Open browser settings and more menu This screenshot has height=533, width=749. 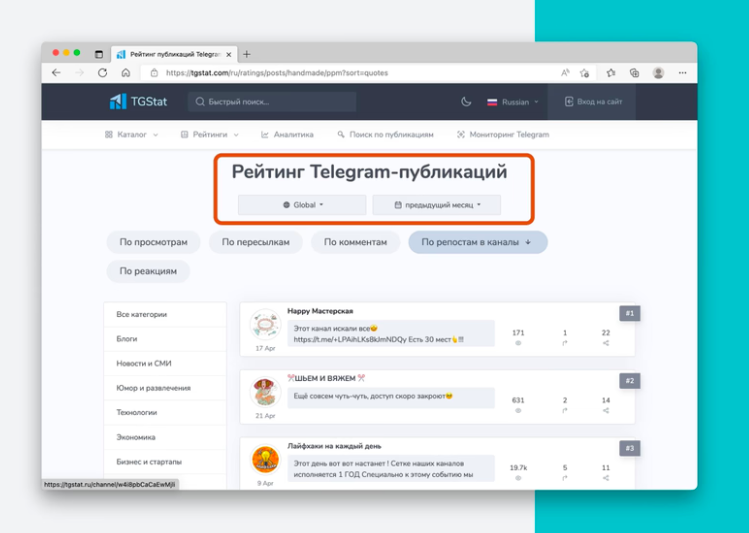point(682,73)
